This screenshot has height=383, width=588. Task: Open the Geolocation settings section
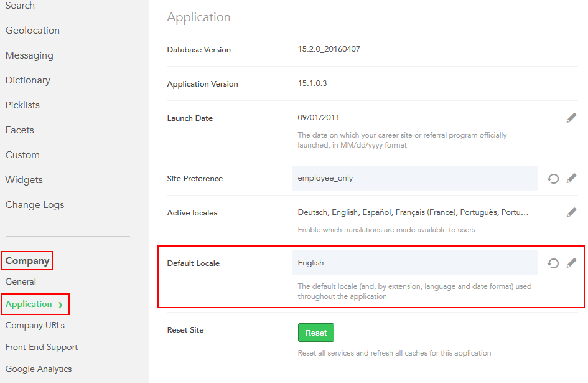(x=32, y=31)
